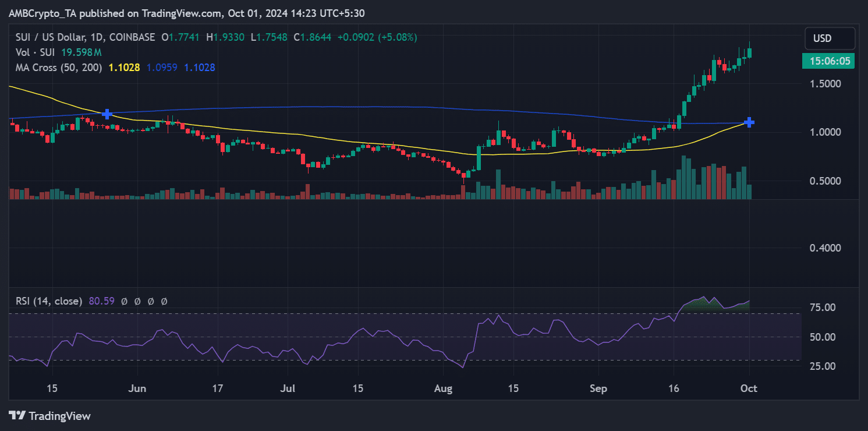Click the high price H1.9330

coord(225,37)
